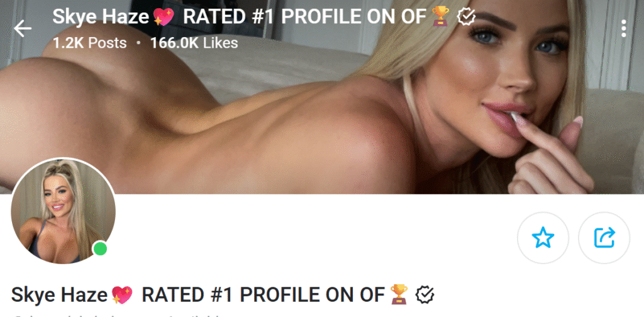644x317 pixels.
Task: Open the round profile avatar picture
Action: point(63,211)
